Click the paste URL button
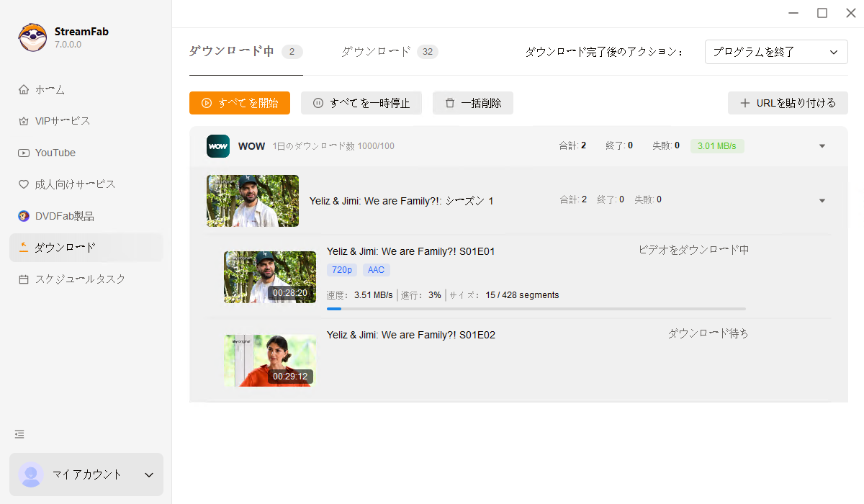The width and height of the screenshot is (864, 504). pos(788,103)
